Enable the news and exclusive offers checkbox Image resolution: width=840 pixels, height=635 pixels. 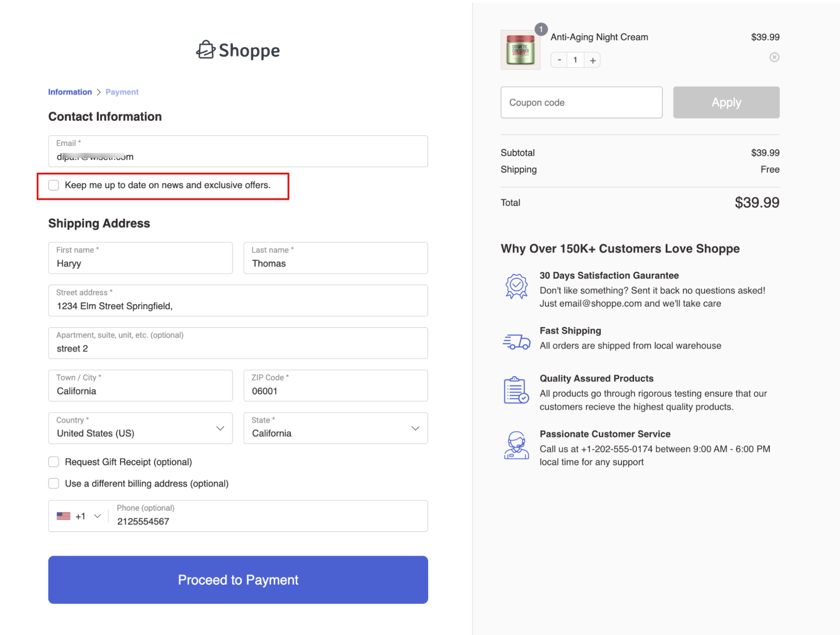tap(53, 185)
